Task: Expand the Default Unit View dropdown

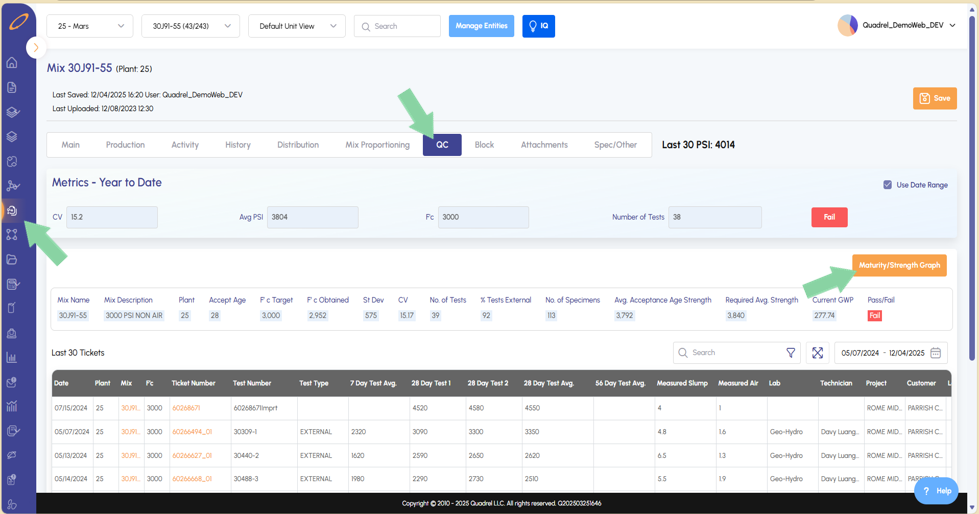Action: 296,26
